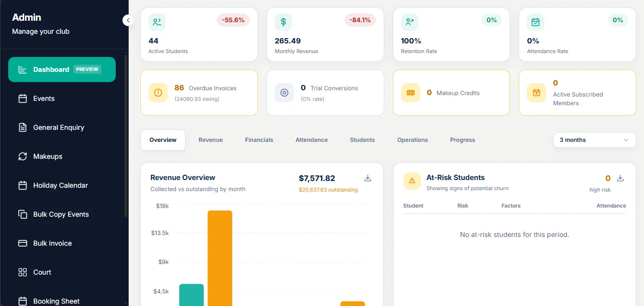Click the 'No at-risk students for this period.' message

click(x=514, y=235)
